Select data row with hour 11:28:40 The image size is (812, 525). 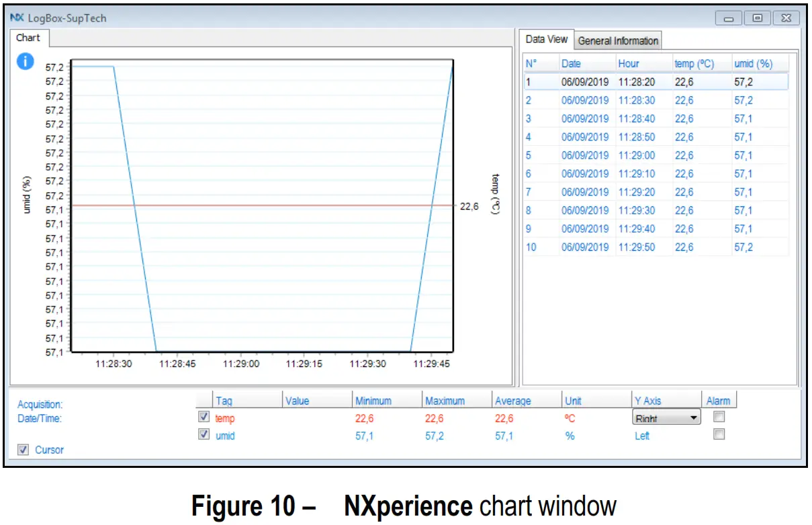coord(656,118)
